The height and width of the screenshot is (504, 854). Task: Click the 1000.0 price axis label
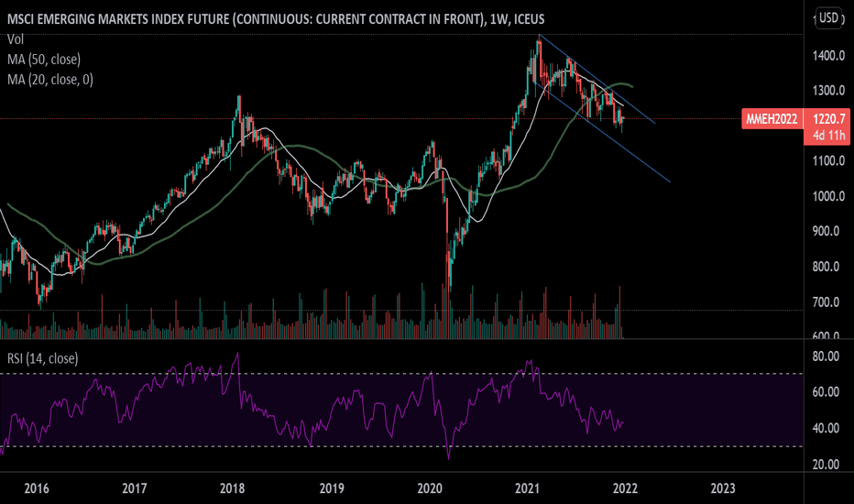829,196
